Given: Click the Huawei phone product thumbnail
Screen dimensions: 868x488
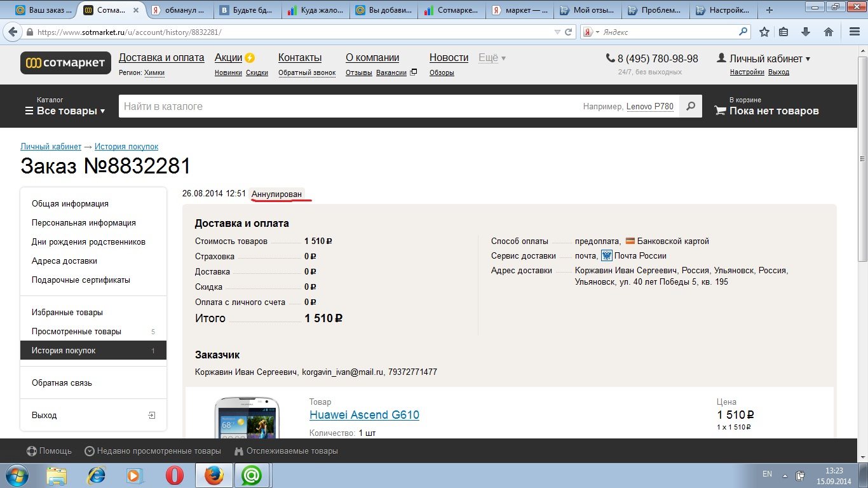Looking at the screenshot, I should (x=247, y=417).
